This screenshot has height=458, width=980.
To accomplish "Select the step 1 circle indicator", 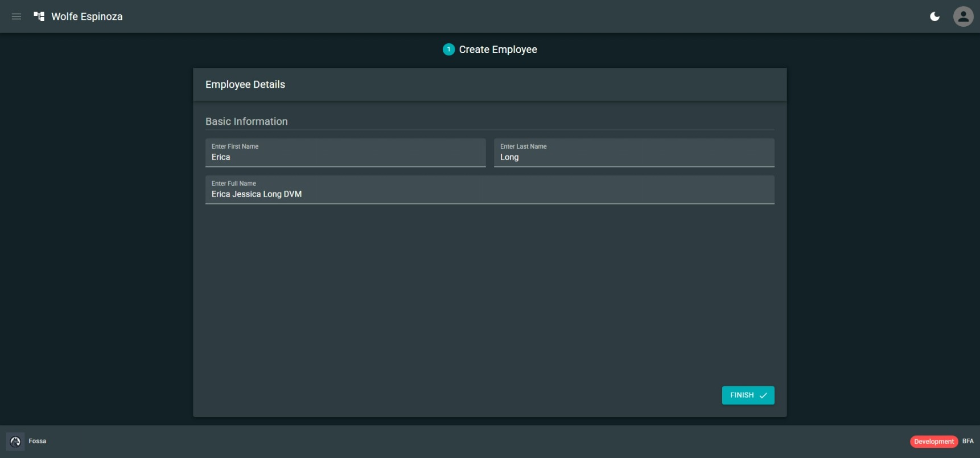I will coord(448,50).
